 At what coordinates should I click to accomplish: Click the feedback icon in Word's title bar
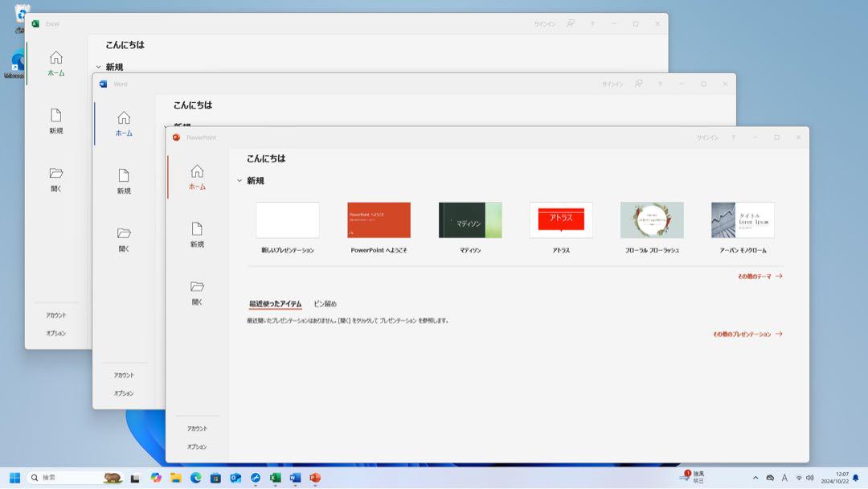tap(638, 84)
